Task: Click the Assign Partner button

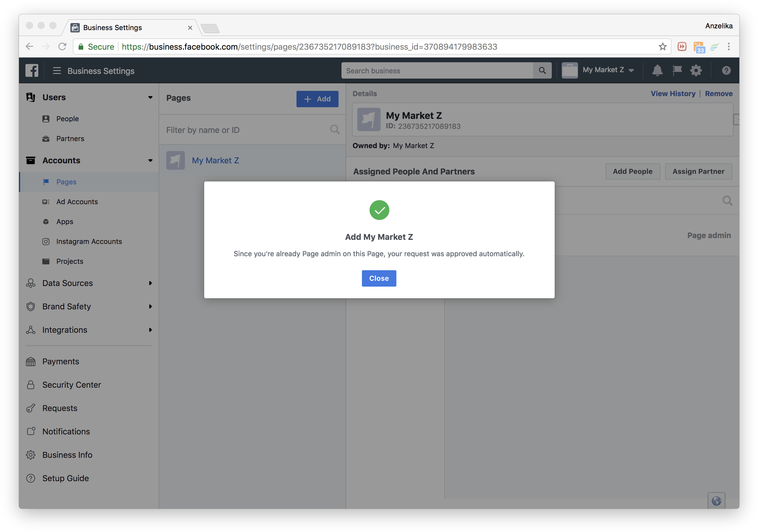Action: (699, 171)
